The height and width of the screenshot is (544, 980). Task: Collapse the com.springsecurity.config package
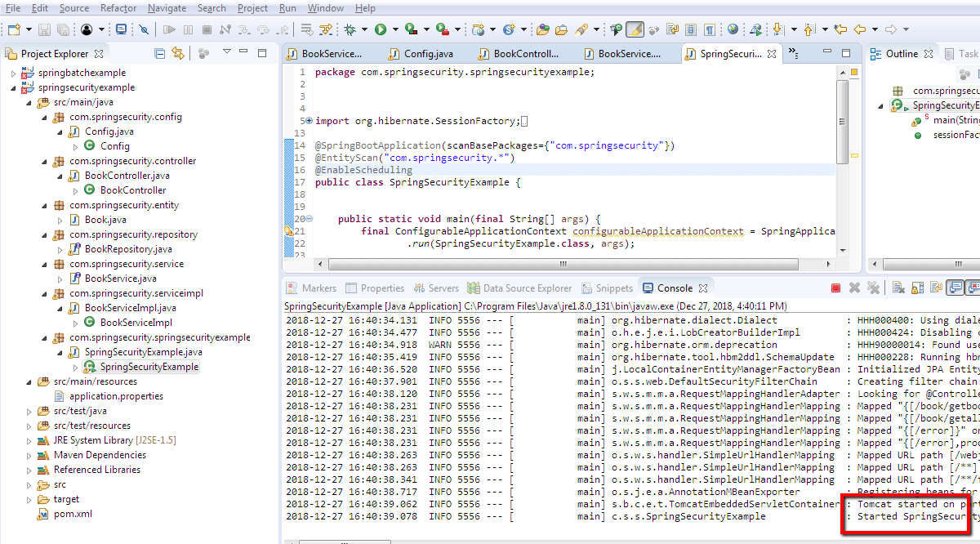[x=45, y=117]
